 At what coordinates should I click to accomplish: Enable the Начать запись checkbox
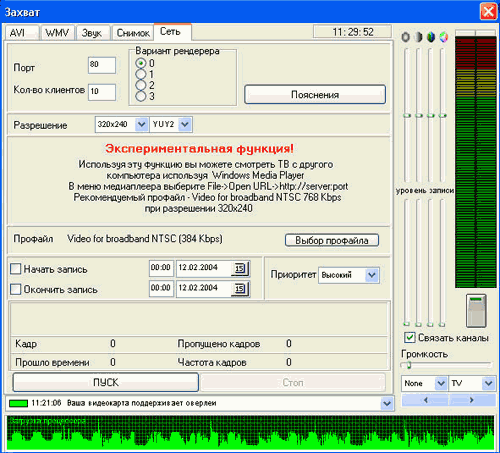(x=16, y=269)
